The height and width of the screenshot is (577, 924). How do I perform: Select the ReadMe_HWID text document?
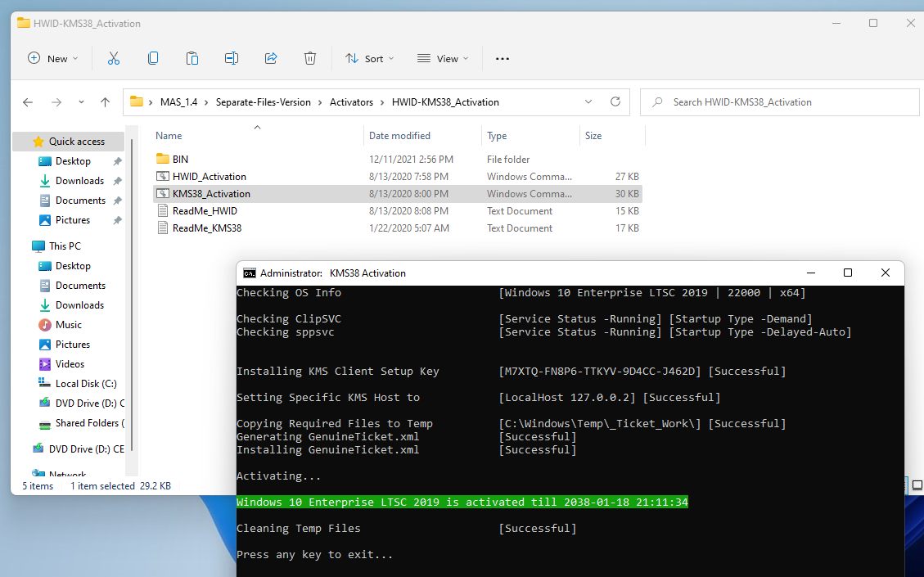398,210
